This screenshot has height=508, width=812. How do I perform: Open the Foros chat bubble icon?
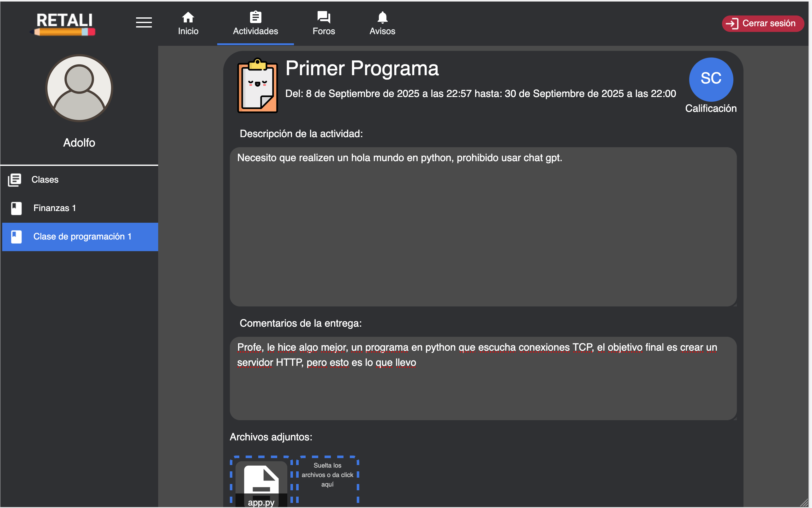(x=323, y=16)
